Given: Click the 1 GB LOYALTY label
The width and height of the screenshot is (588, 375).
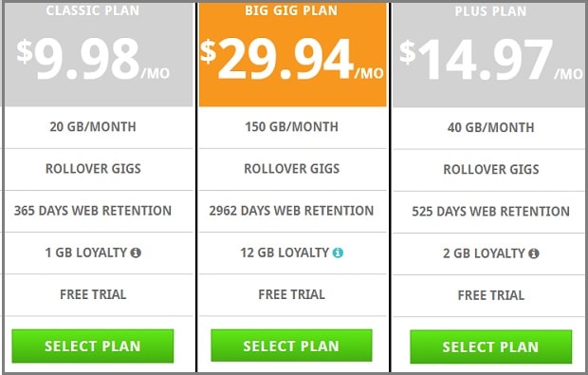Looking at the screenshot, I should (86, 253).
